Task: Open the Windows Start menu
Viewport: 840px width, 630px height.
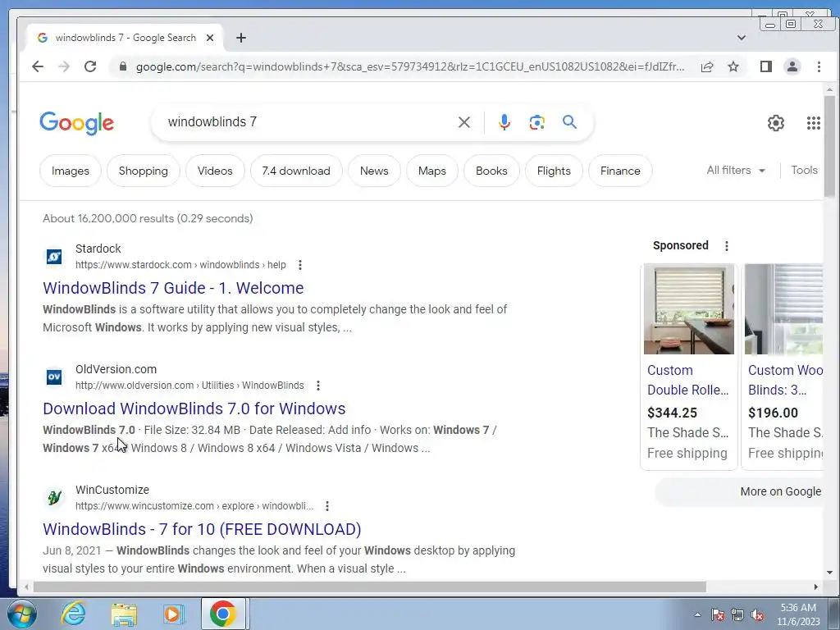Action: 21,614
